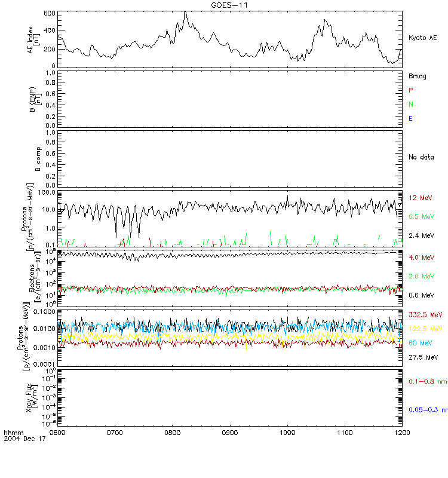Click the 0600 time axis label
Image resolution: width=448 pixels, height=478 pixels.
(57, 433)
